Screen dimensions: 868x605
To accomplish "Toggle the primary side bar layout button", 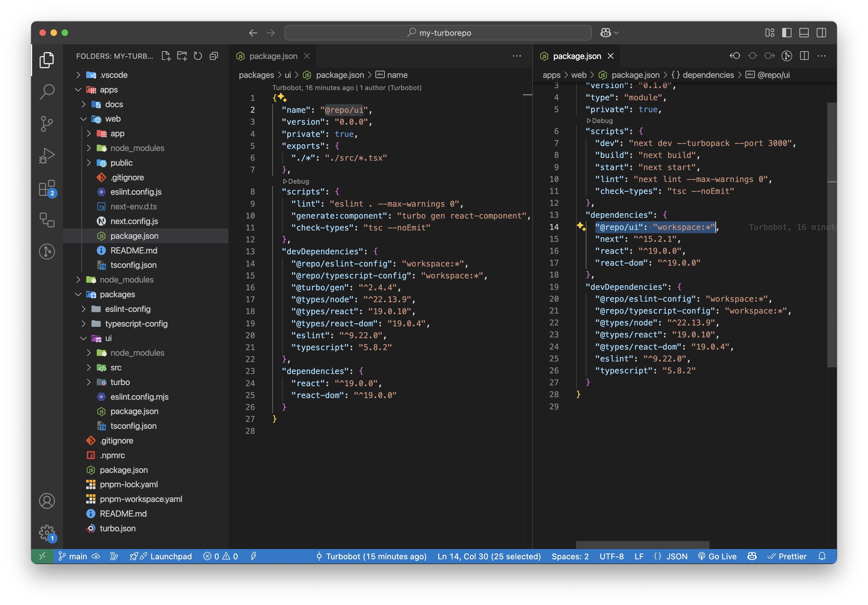I will [x=787, y=33].
